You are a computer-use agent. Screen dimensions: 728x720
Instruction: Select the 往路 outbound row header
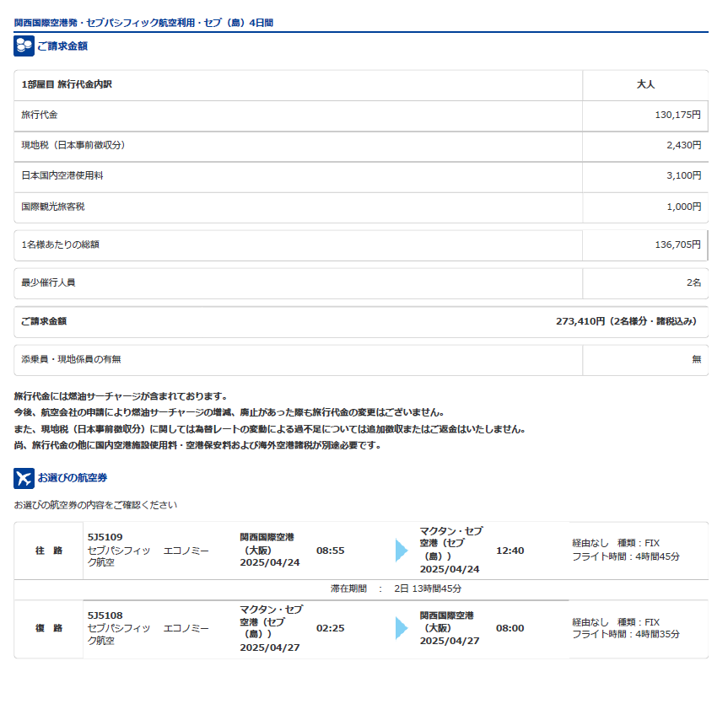coord(49,551)
